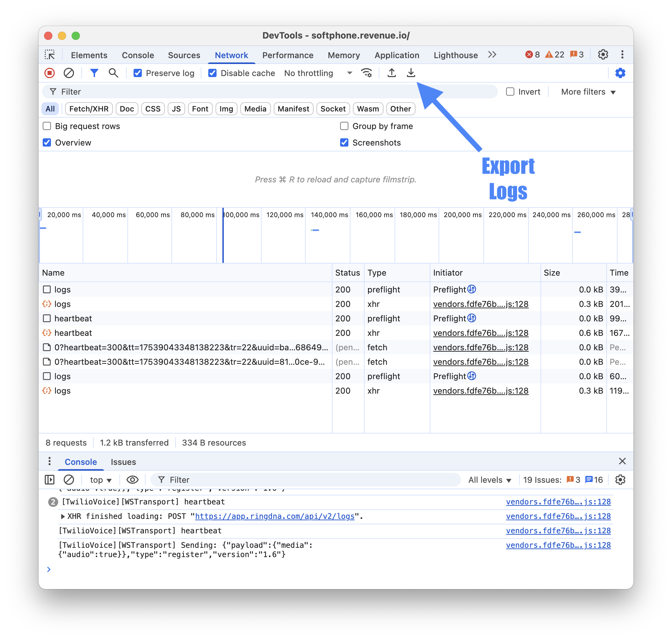Disable the Preserve log checkbox

(x=138, y=73)
